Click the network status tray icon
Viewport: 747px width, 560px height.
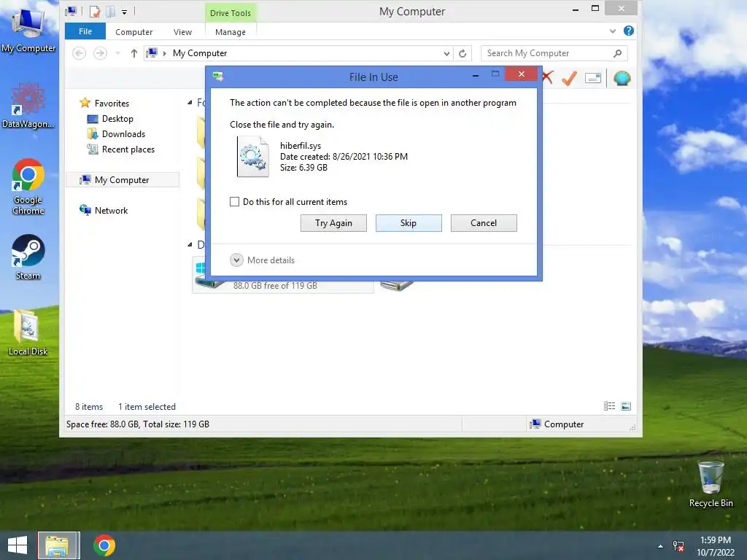678,545
